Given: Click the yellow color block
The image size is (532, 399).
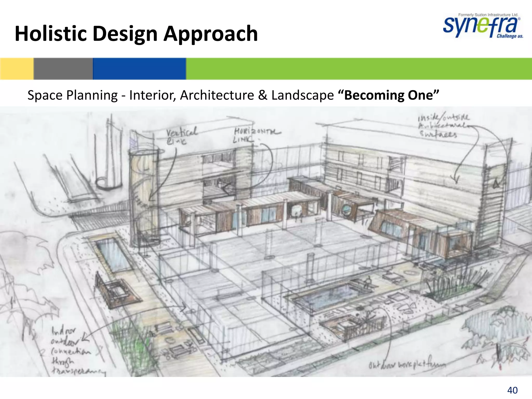Looking at the screenshot, I should pyautogui.click(x=17, y=69).
